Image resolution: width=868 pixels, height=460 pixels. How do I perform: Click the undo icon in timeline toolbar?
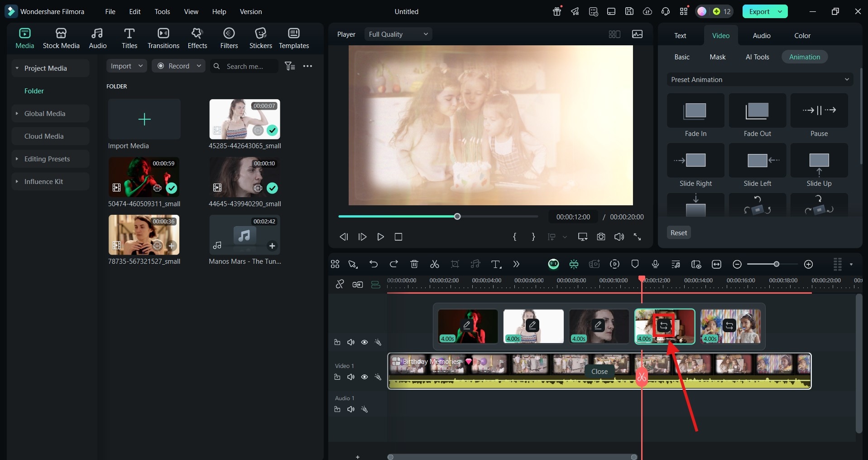373,264
